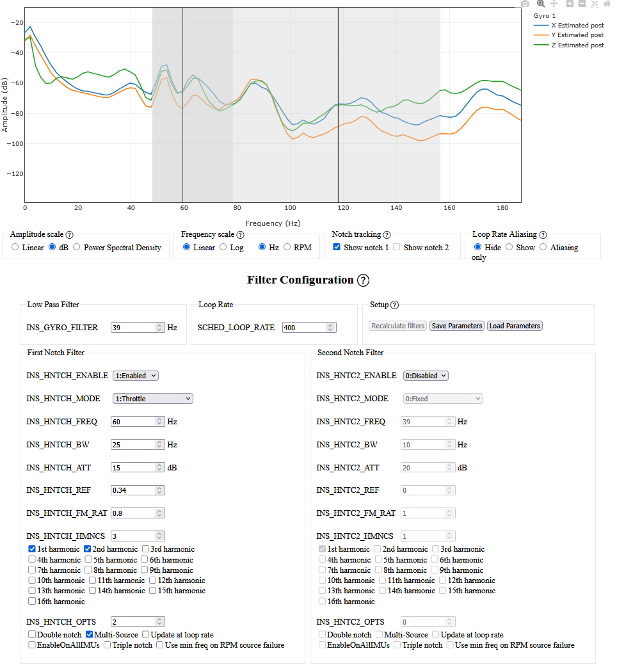
Task: Open the INS_HNTCH_MODE Throttle dropdown
Action: pyautogui.click(x=152, y=399)
